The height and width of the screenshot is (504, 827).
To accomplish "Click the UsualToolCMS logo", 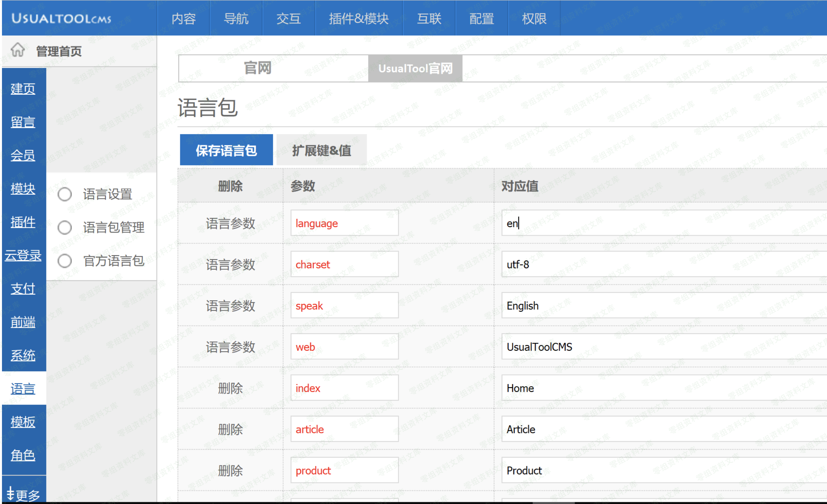I will (x=61, y=18).
